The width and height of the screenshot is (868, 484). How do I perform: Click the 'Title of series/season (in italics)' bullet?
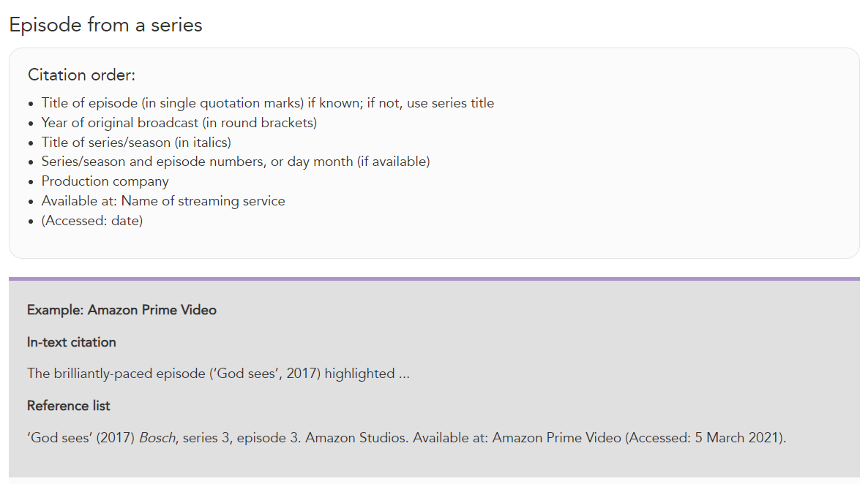coord(136,142)
